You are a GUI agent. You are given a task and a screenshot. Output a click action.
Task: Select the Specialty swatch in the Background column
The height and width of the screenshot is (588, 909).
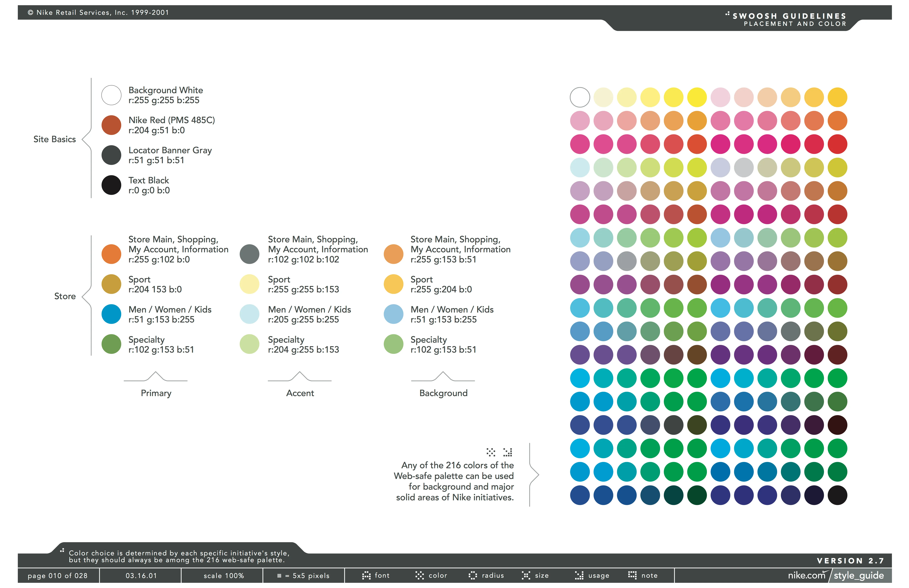pos(393,344)
